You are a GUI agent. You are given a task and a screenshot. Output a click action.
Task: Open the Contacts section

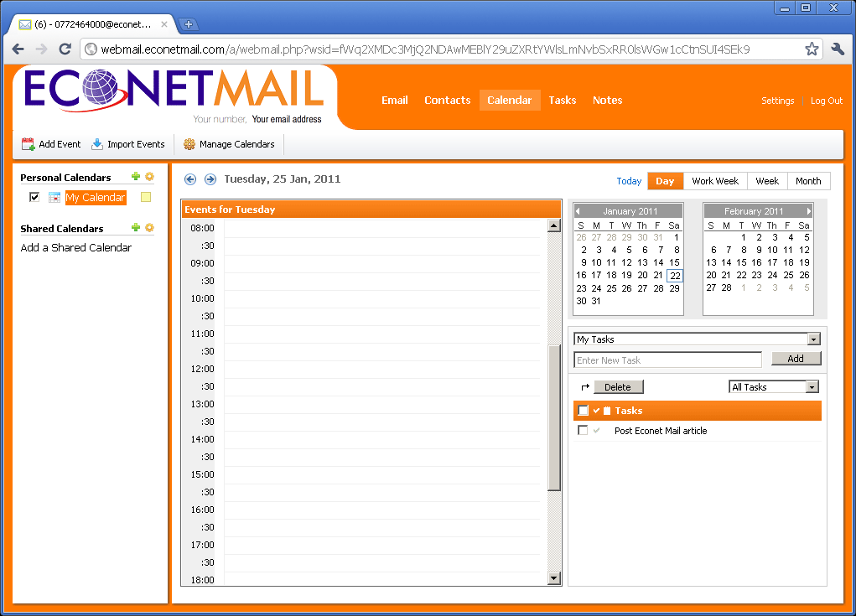point(447,100)
